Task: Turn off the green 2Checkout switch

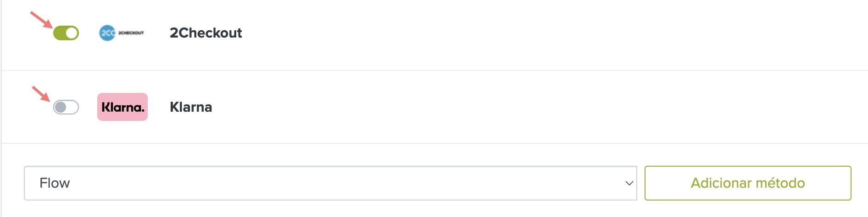Action: click(66, 33)
